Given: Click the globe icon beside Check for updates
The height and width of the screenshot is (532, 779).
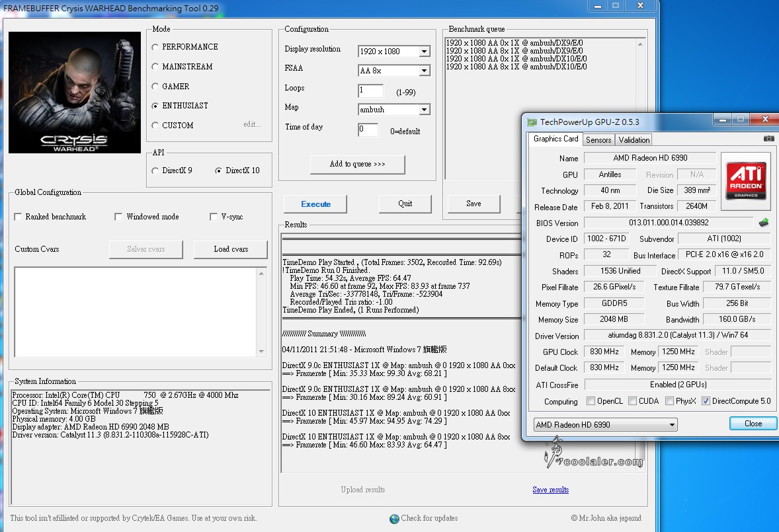Looking at the screenshot, I should (395, 519).
